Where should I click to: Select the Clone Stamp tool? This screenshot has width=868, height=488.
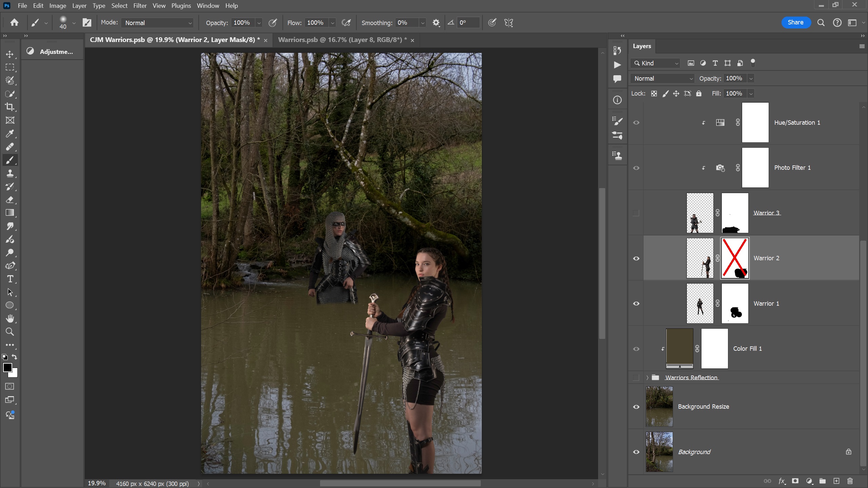[x=10, y=174]
